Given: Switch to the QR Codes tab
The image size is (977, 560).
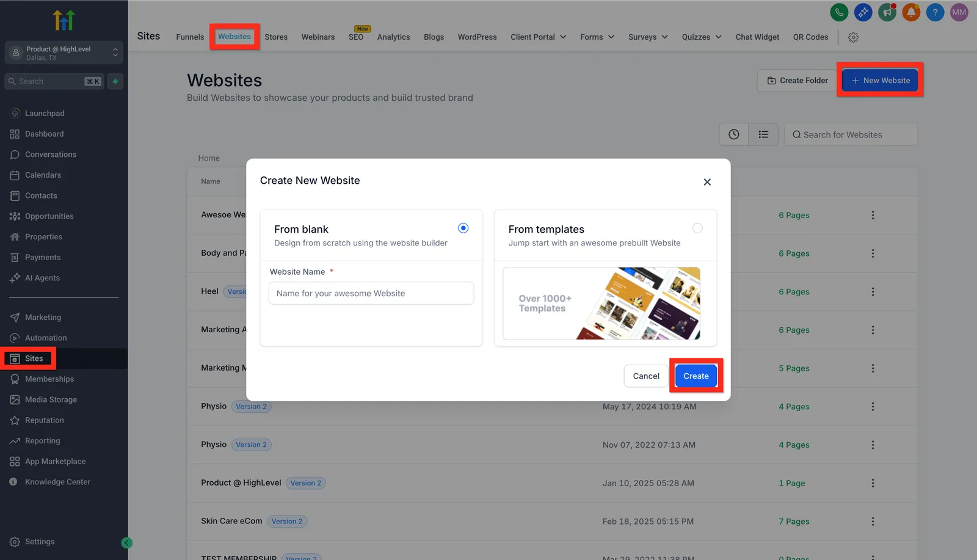Looking at the screenshot, I should [x=810, y=37].
